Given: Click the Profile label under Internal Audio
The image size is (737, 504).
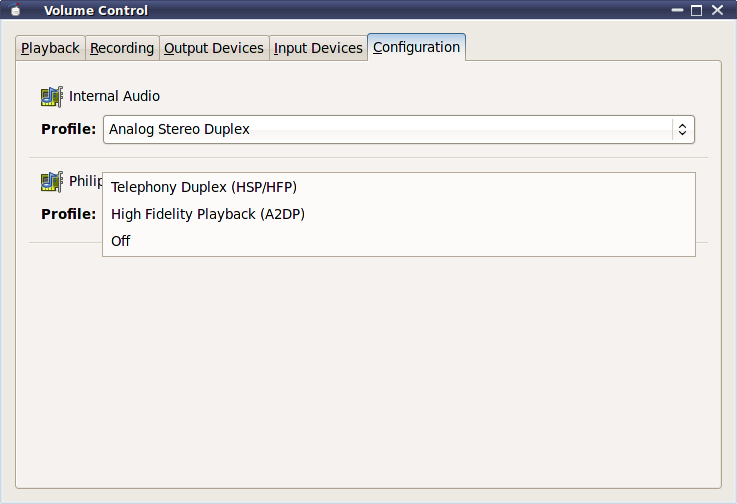Looking at the screenshot, I should (x=68, y=129).
